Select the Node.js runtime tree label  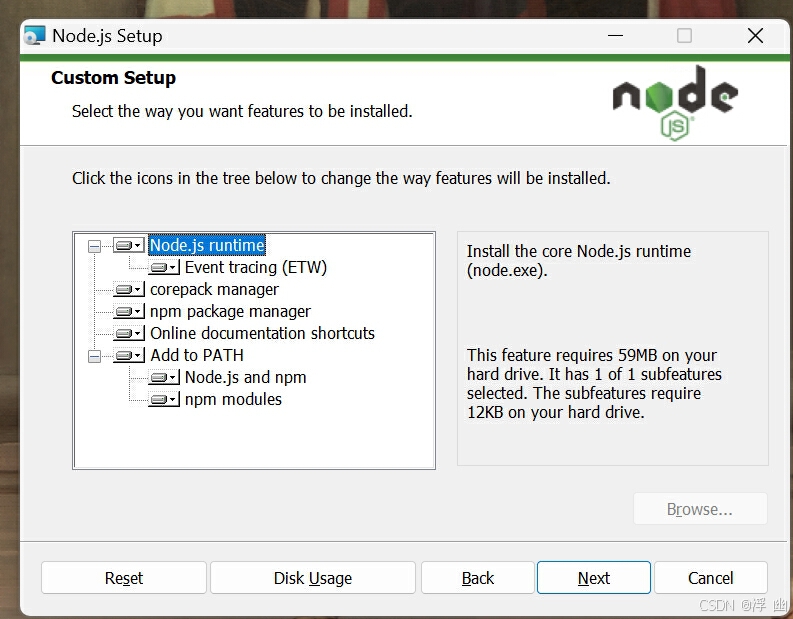207,245
